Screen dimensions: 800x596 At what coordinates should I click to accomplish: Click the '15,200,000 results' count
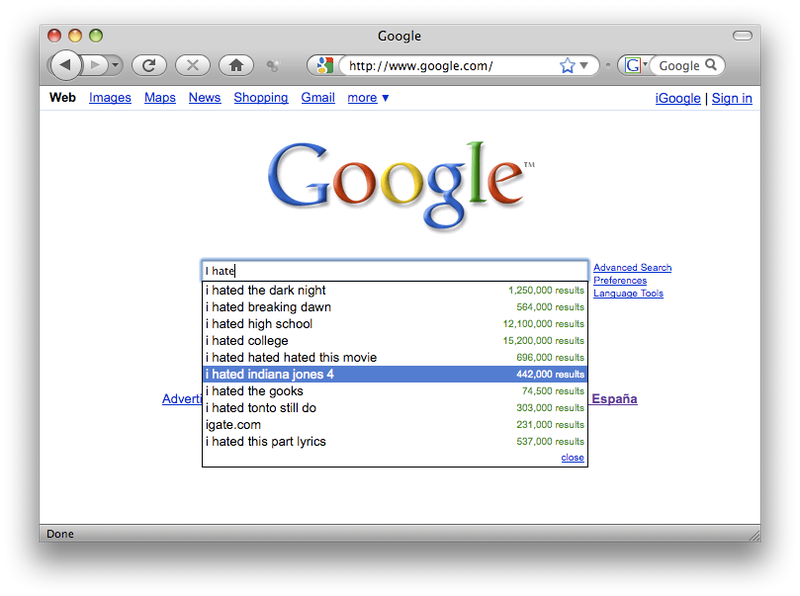(x=543, y=340)
